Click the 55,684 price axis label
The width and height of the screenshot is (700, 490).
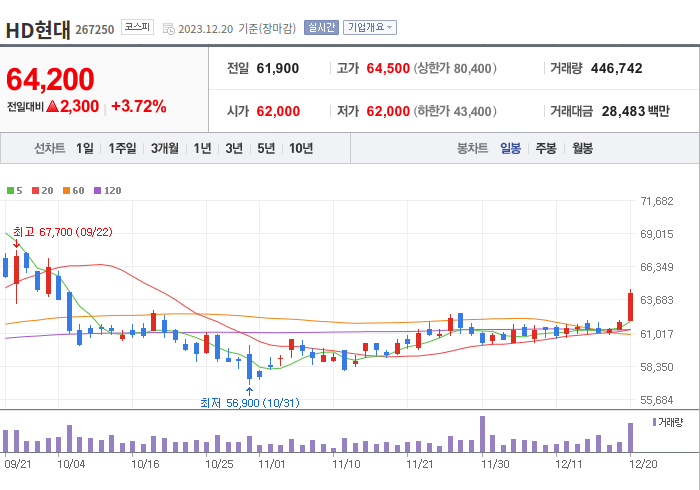[x=657, y=400]
